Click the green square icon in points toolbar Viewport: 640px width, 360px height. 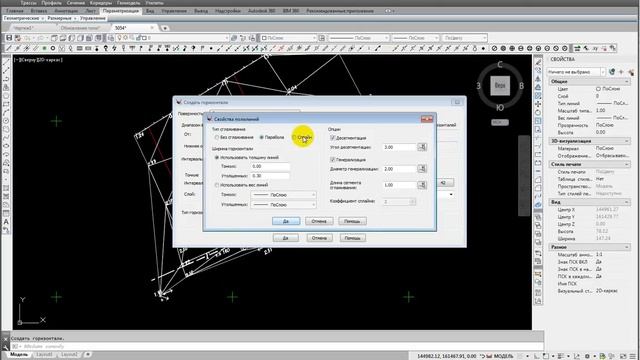pyautogui.click(x=44, y=48)
